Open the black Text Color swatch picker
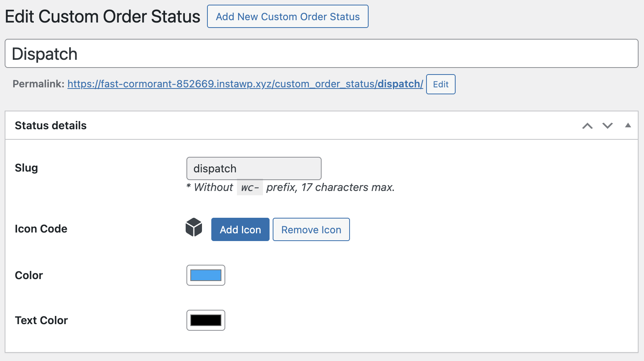The image size is (644, 361). tap(206, 320)
